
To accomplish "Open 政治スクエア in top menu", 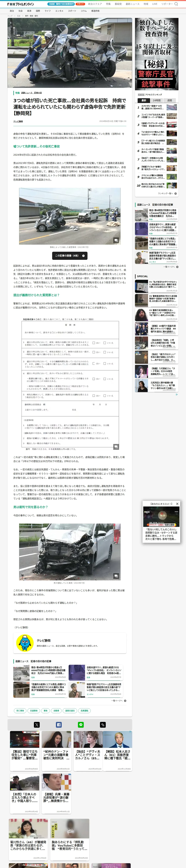I will click(95, 4).
